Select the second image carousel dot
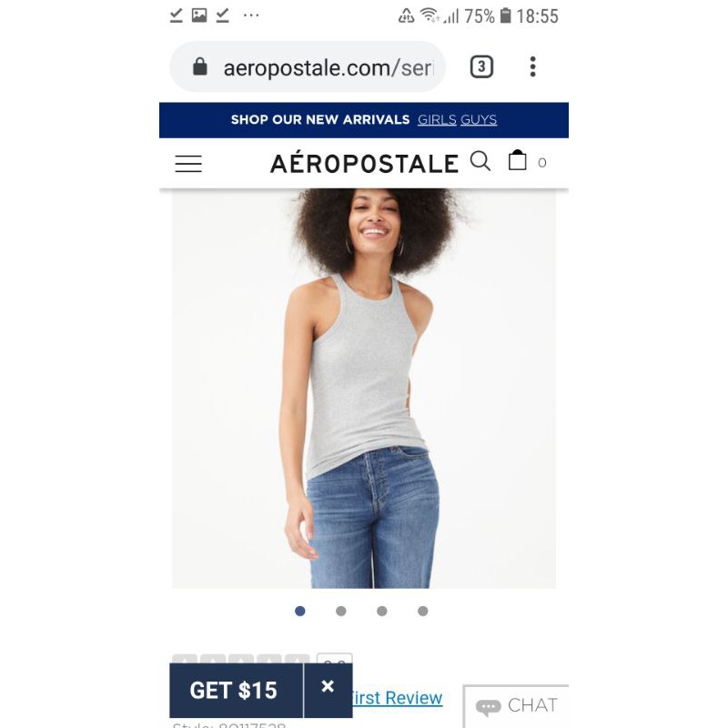This screenshot has height=728, width=728. tap(340, 611)
